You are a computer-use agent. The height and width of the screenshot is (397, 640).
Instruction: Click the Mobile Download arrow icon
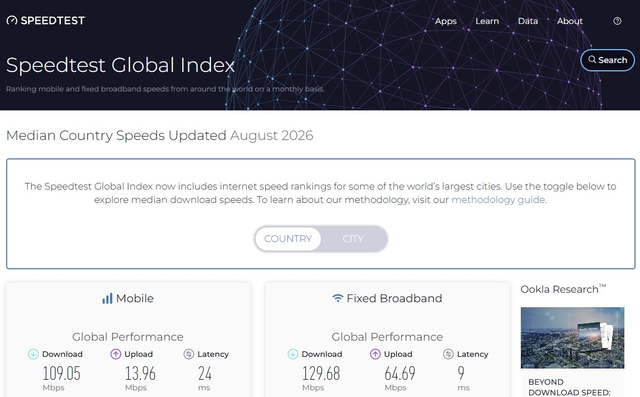(x=33, y=354)
